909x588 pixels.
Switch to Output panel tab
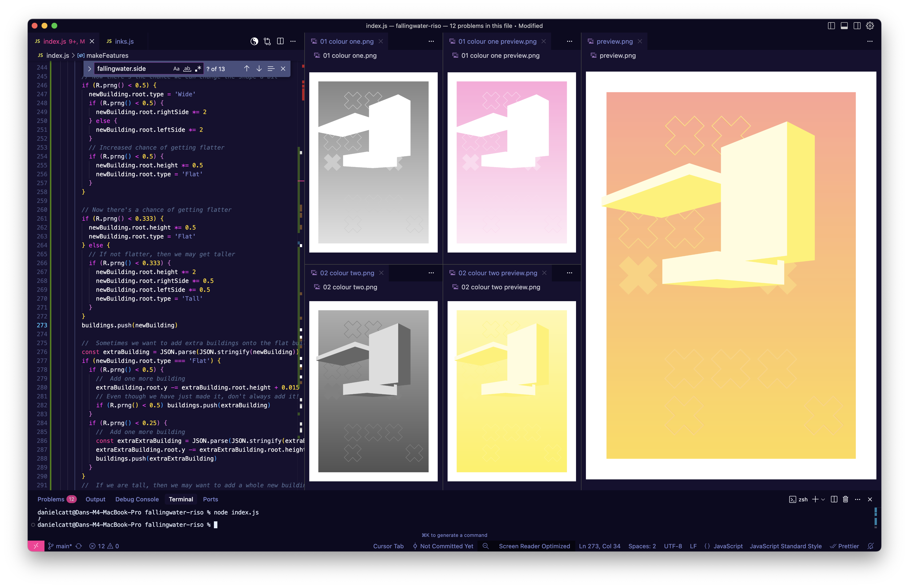click(95, 499)
